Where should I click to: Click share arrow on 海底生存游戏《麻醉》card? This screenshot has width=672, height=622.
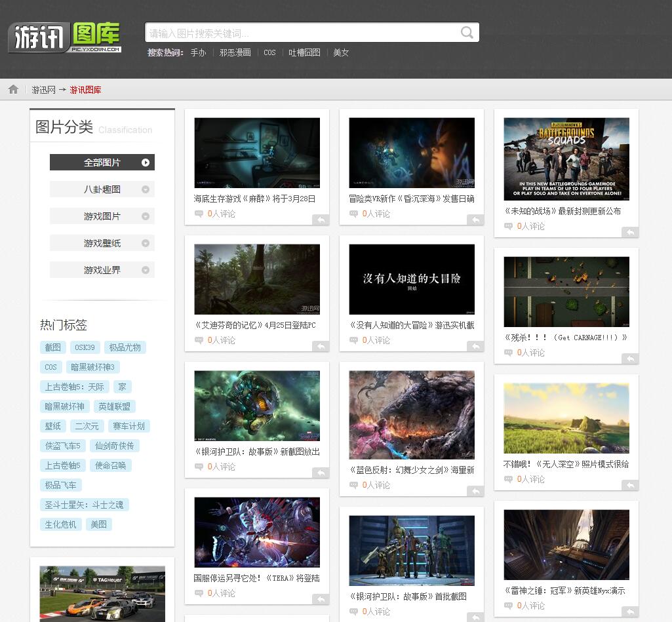(x=321, y=220)
